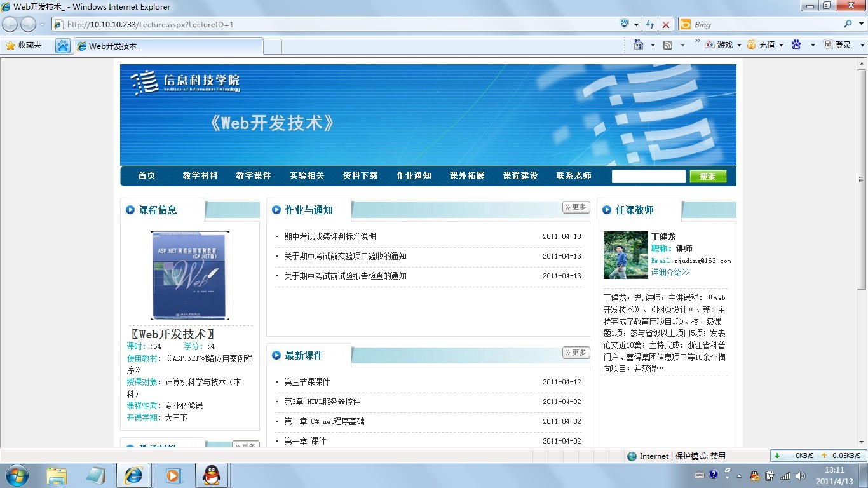Open the QQ penguin taskbar icon
The image size is (868, 488).
pyautogui.click(x=211, y=475)
